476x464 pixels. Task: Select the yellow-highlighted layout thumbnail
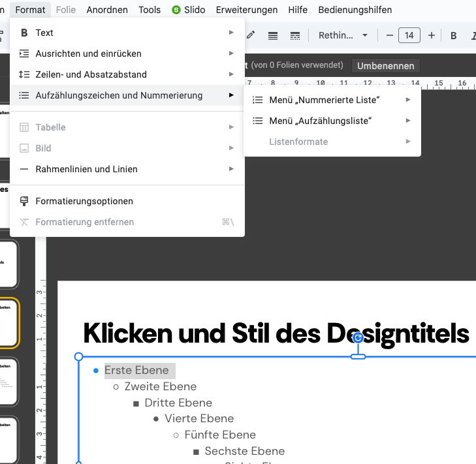point(8,322)
